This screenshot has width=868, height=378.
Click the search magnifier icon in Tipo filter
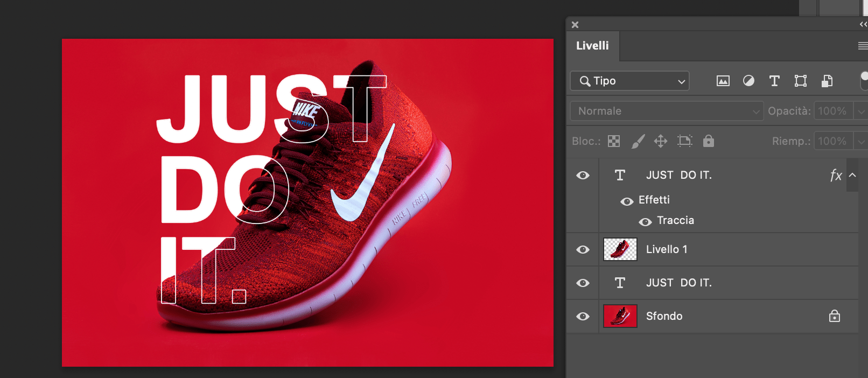pos(585,81)
